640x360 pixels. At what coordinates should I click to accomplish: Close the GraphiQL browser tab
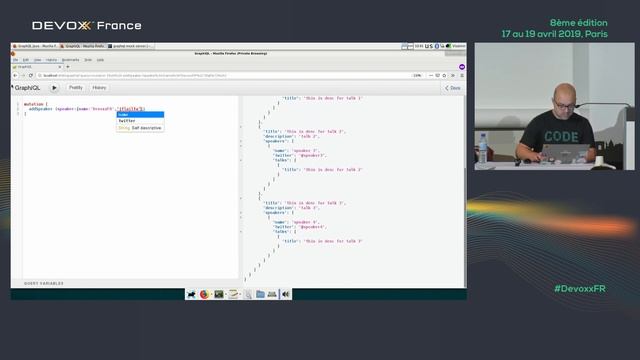[x=60, y=67]
